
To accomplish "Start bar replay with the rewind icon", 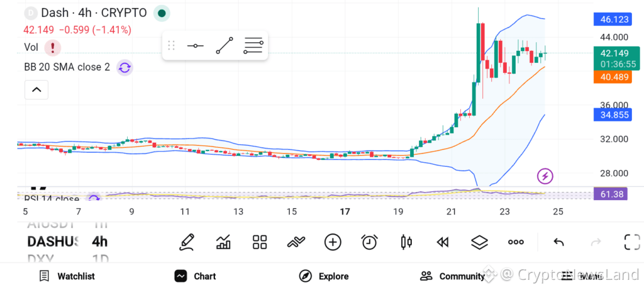I will (443, 242).
